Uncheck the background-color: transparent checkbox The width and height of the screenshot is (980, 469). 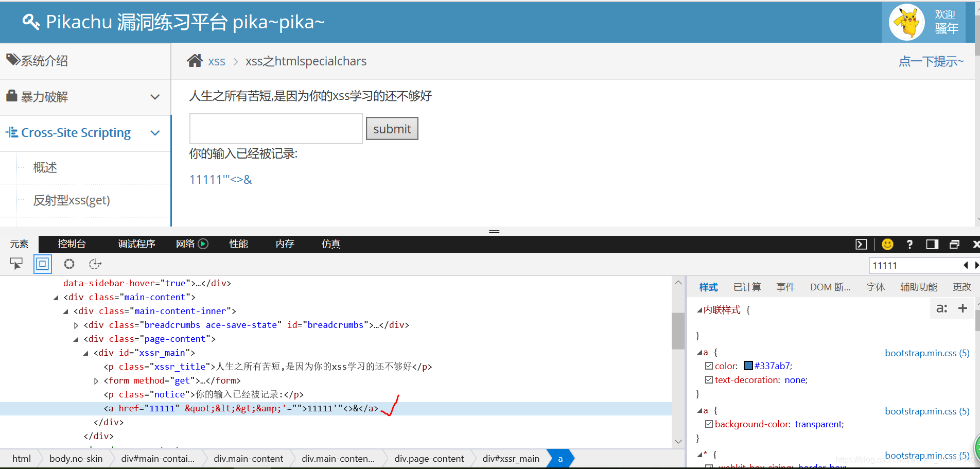point(709,424)
